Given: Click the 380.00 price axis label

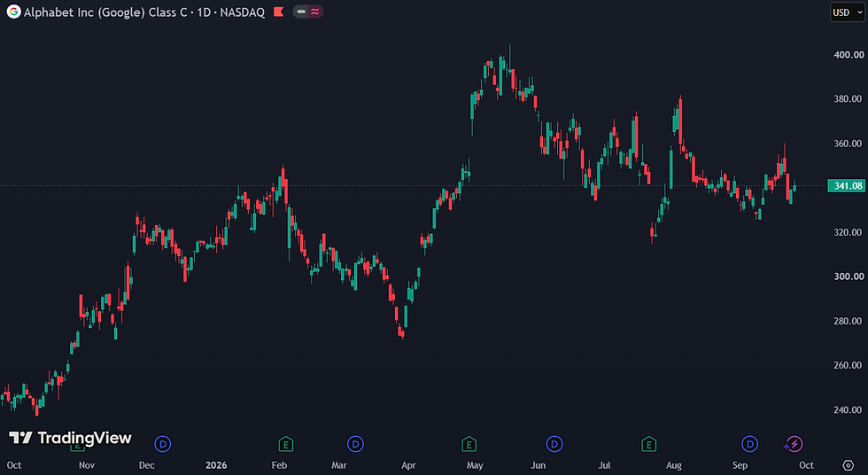Looking at the screenshot, I should (849, 99).
